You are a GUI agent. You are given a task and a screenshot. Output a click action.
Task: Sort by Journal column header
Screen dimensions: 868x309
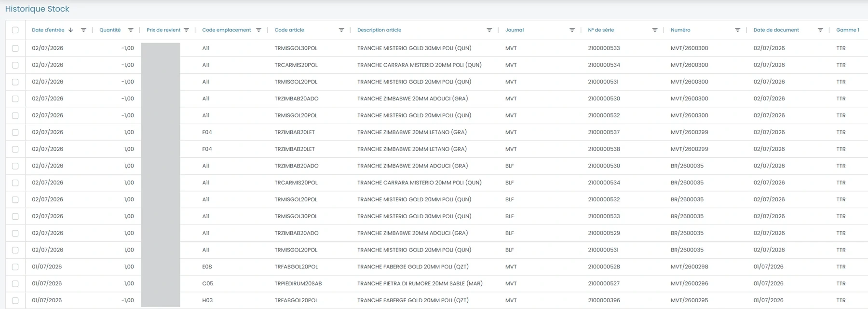(x=515, y=30)
